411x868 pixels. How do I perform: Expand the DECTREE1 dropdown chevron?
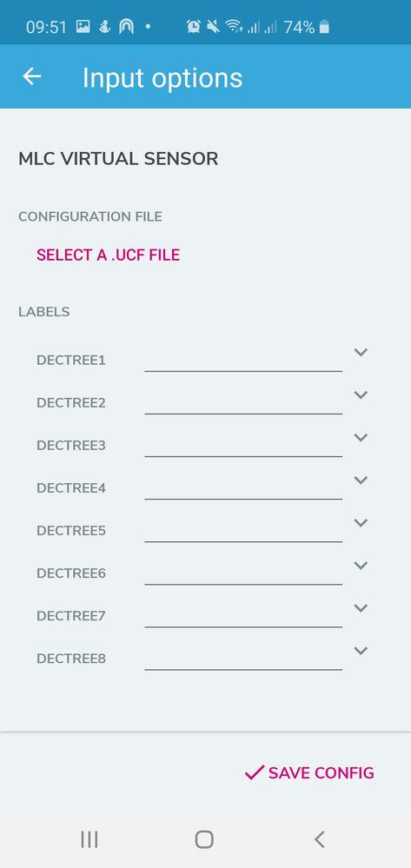click(x=361, y=352)
